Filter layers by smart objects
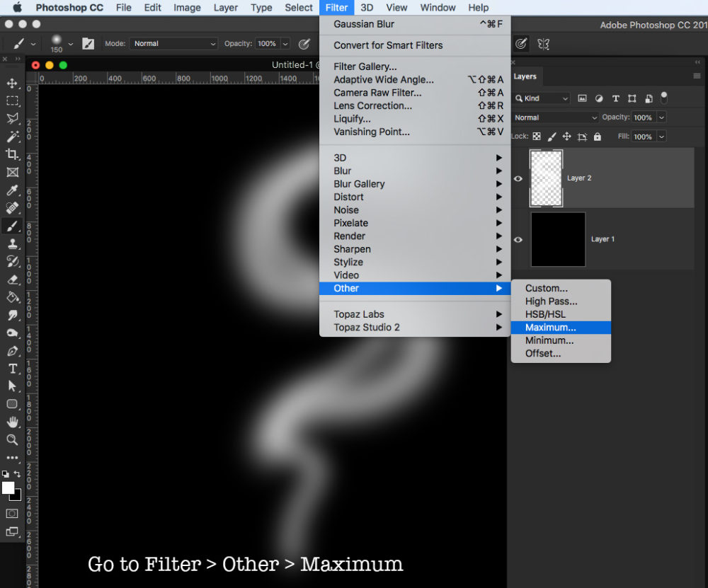This screenshot has height=588, width=708. [x=649, y=98]
